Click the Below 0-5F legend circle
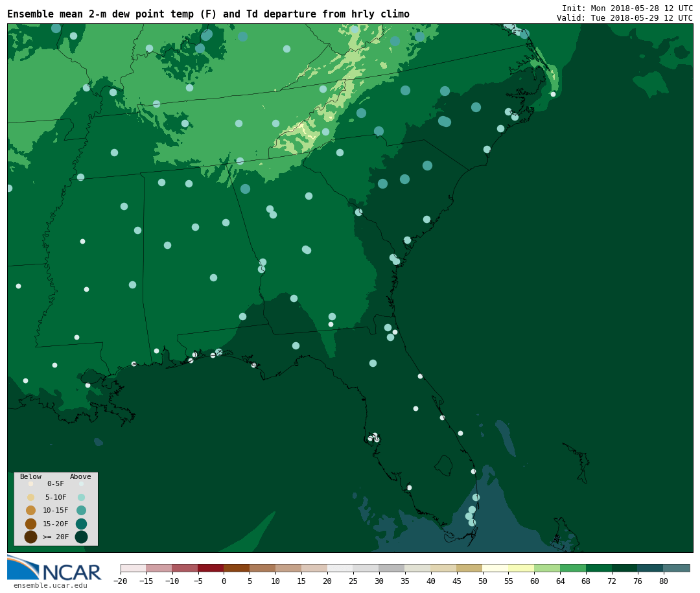Viewport: 700px width, 593px height. click(x=31, y=483)
